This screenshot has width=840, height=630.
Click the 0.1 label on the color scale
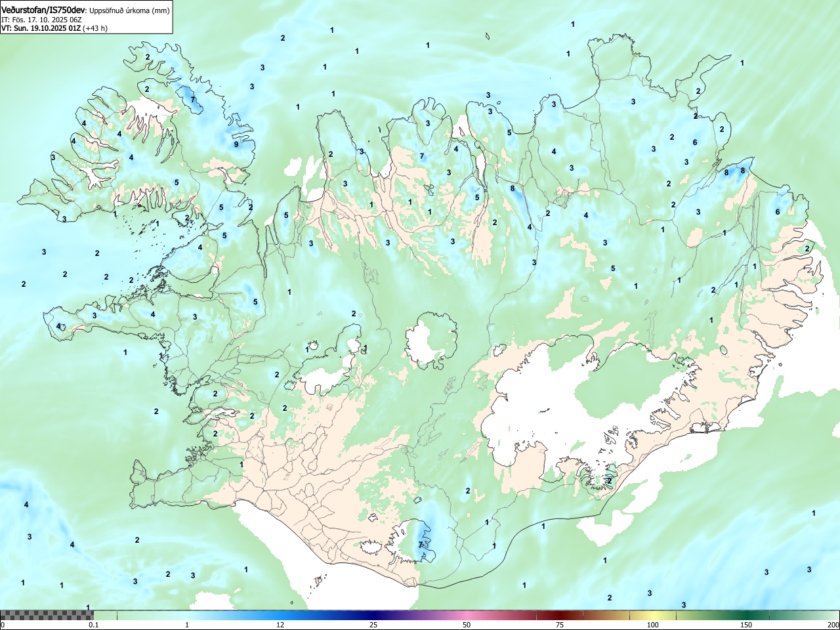(94, 625)
